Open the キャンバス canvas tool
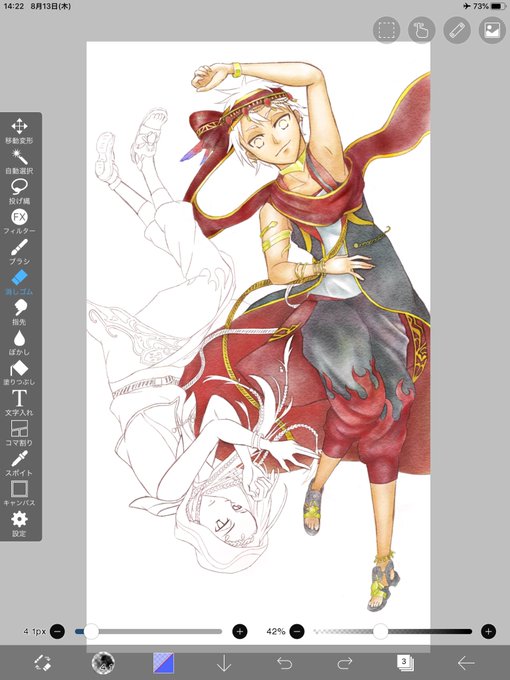Screen dimensions: 510x680 (19, 494)
